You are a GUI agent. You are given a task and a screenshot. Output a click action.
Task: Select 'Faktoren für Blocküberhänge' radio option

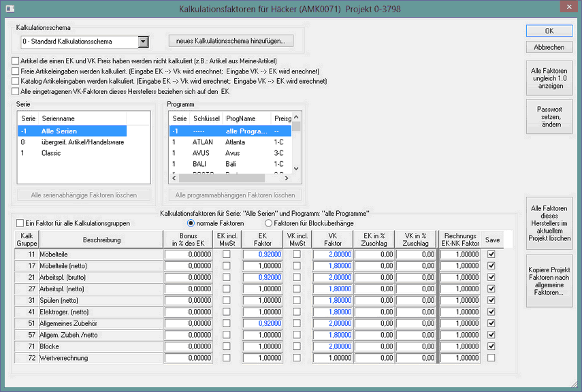[269, 223]
